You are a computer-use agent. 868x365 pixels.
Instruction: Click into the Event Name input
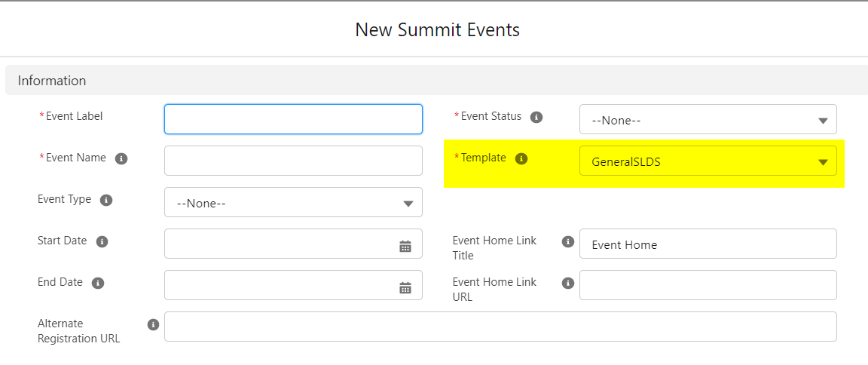pyautogui.click(x=293, y=161)
